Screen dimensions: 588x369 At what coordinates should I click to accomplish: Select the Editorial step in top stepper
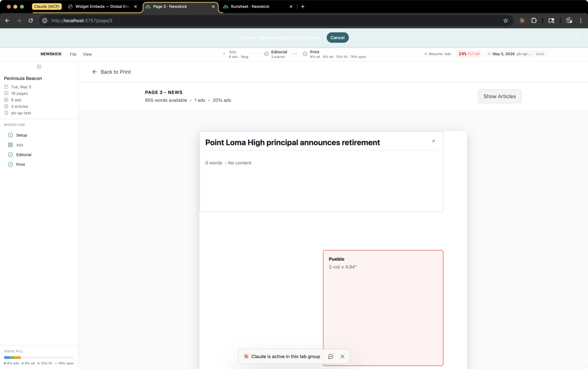[x=276, y=54]
